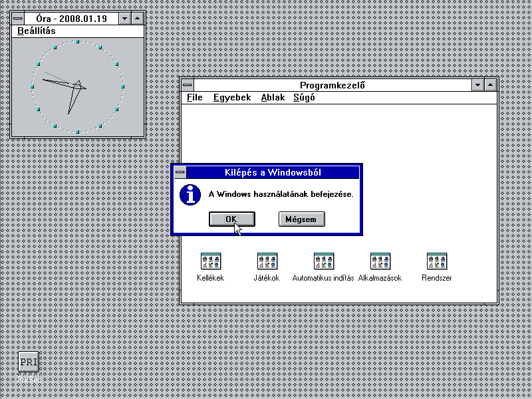Maximize the Óra clock window

click(138, 19)
